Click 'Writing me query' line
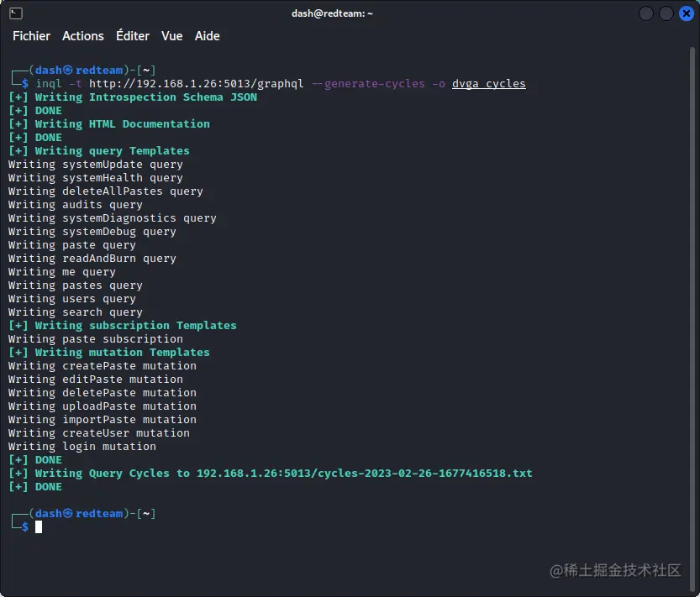 click(x=62, y=272)
